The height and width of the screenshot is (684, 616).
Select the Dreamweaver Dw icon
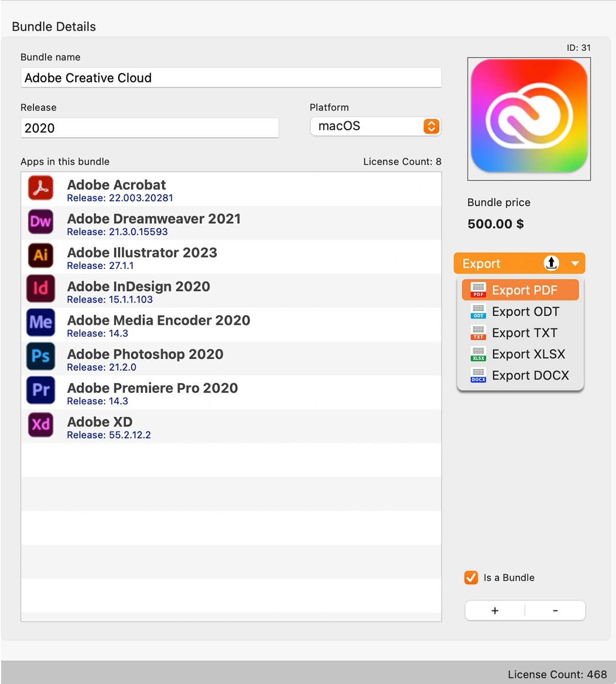pos(40,222)
